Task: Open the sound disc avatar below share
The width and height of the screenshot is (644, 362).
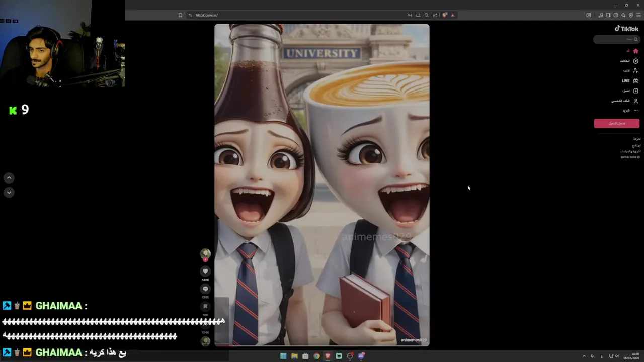Action: (x=205, y=341)
